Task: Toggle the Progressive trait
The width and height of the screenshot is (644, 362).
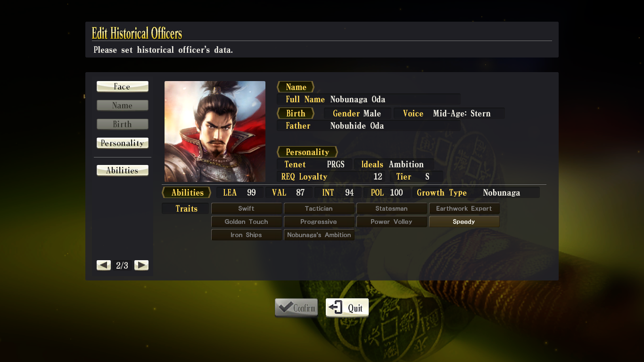Action: click(319, 222)
